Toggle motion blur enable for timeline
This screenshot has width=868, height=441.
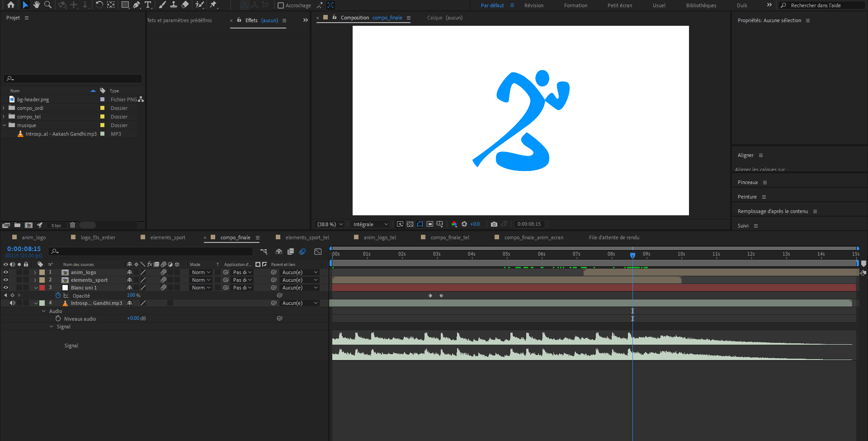(x=302, y=251)
